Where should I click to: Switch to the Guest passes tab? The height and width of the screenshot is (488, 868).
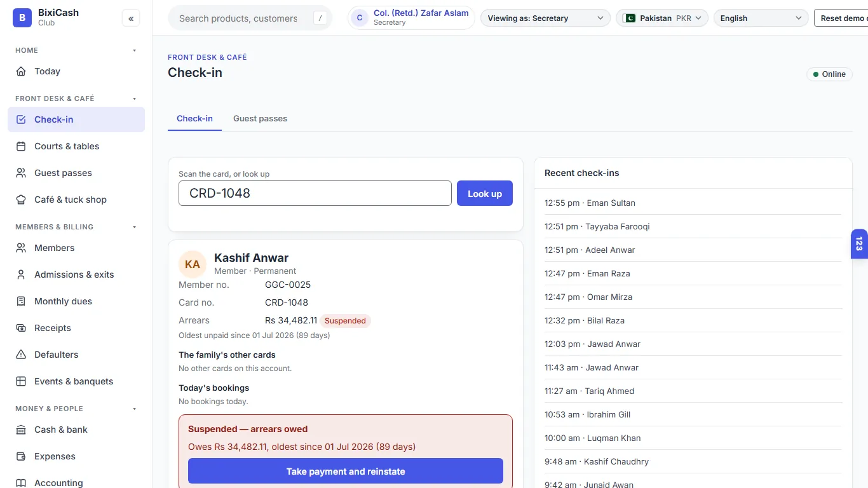[260, 118]
